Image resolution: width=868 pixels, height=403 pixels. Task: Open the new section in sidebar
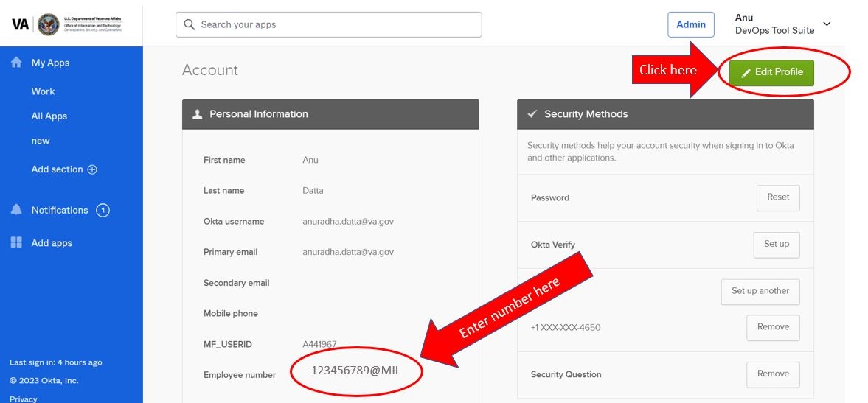click(x=41, y=141)
